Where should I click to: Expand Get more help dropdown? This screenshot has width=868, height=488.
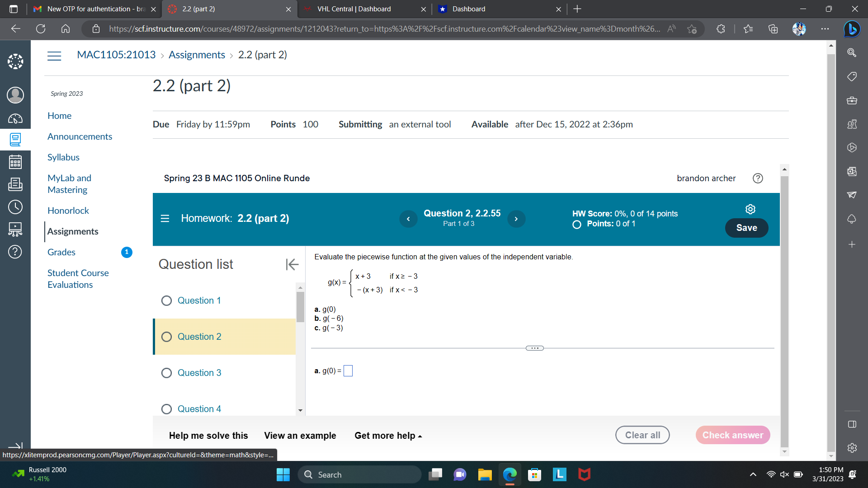point(388,436)
